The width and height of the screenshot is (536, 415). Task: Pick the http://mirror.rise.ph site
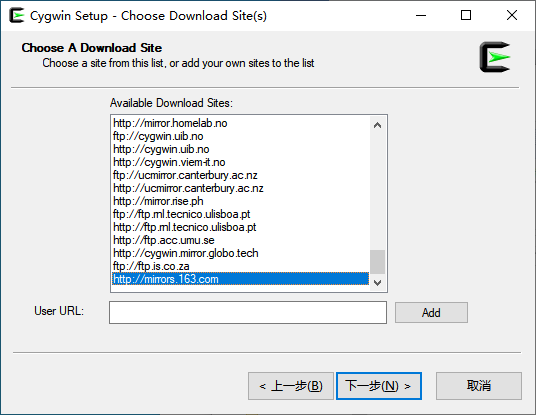pos(241,201)
